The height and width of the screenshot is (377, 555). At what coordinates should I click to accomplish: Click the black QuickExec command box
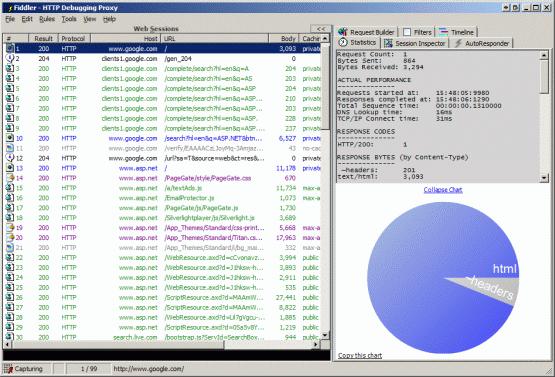point(166,355)
